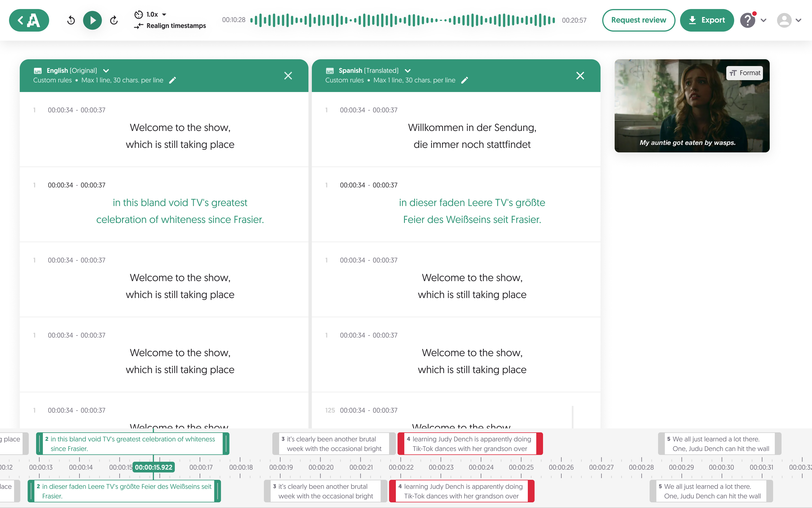
Task: Click the playhead time label 00:00:15.922
Action: click(154, 467)
